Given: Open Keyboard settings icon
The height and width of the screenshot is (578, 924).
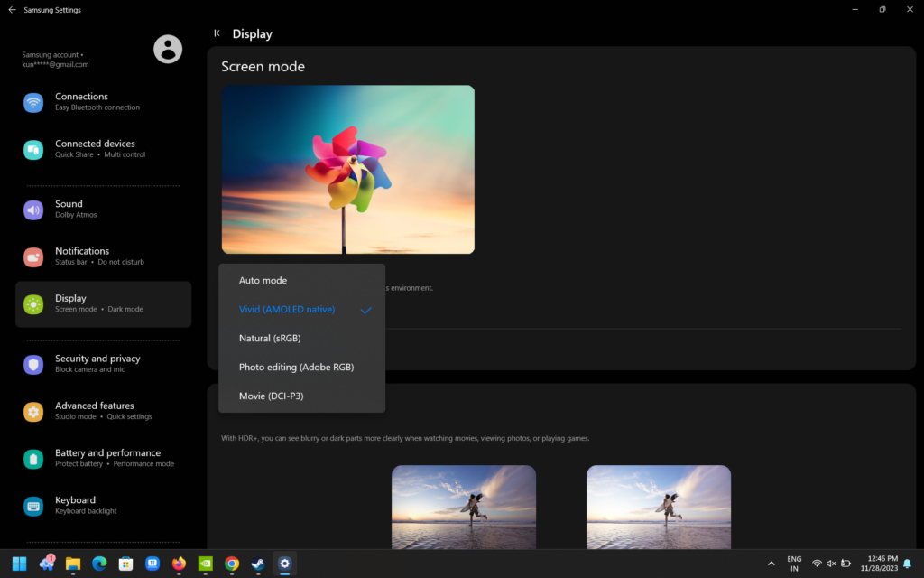Looking at the screenshot, I should coord(33,506).
